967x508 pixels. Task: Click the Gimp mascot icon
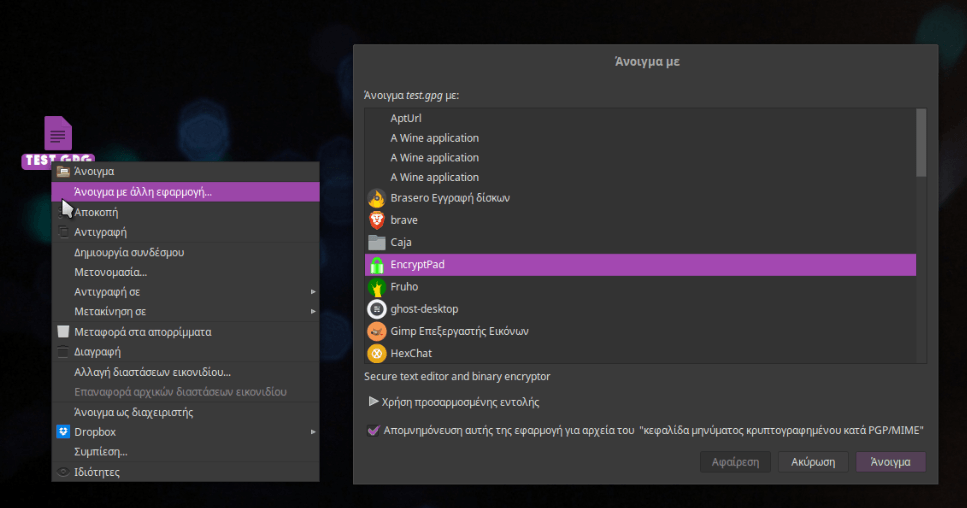tap(376, 331)
